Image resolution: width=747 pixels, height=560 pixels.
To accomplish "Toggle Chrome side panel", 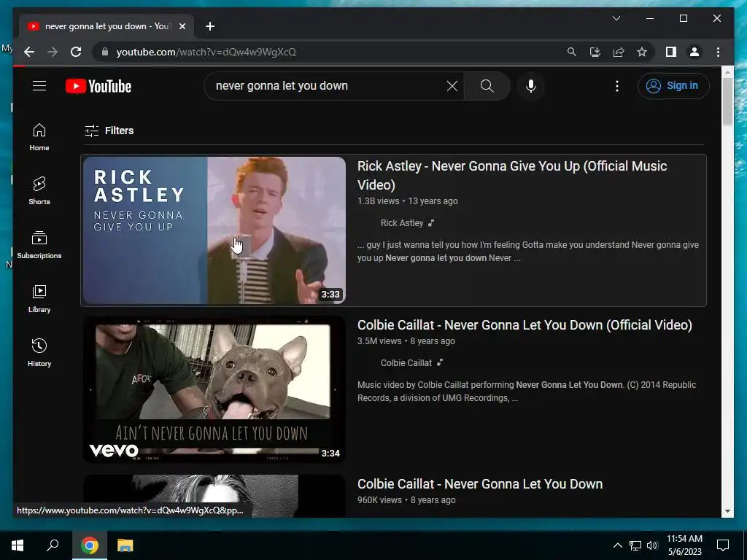I will tap(671, 52).
